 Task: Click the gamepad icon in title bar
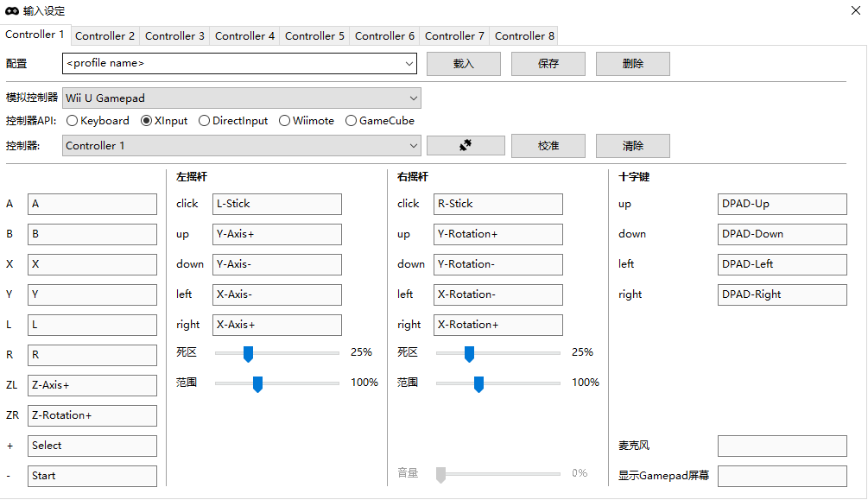(x=12, y=11)
